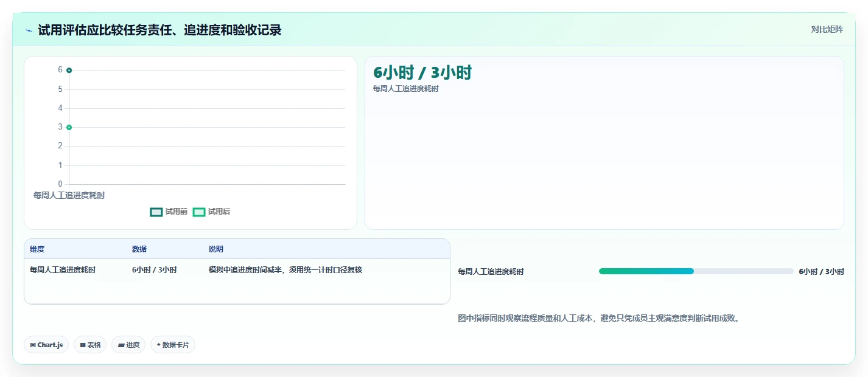Click the 表格 chip icon
Image resolution: width=868 pixels, height=377 pixels.
[x=83, y=345]
